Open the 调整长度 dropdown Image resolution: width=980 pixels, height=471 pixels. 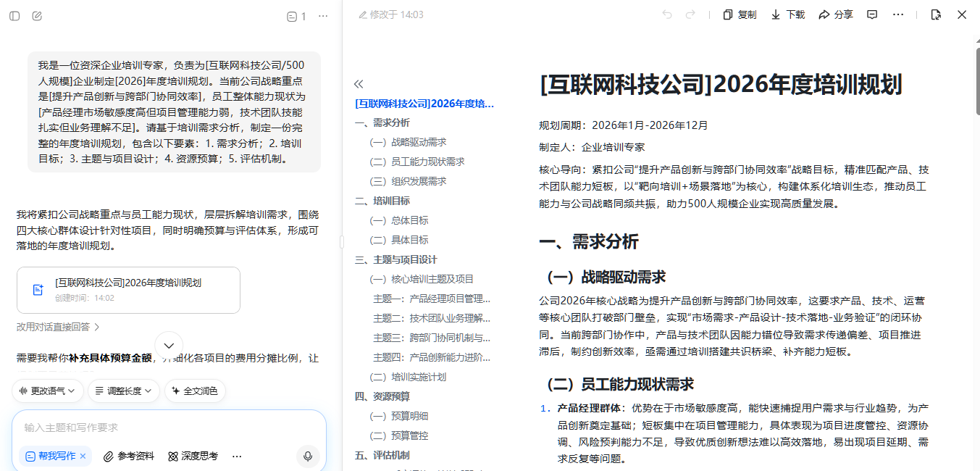(x=124, y=391)
